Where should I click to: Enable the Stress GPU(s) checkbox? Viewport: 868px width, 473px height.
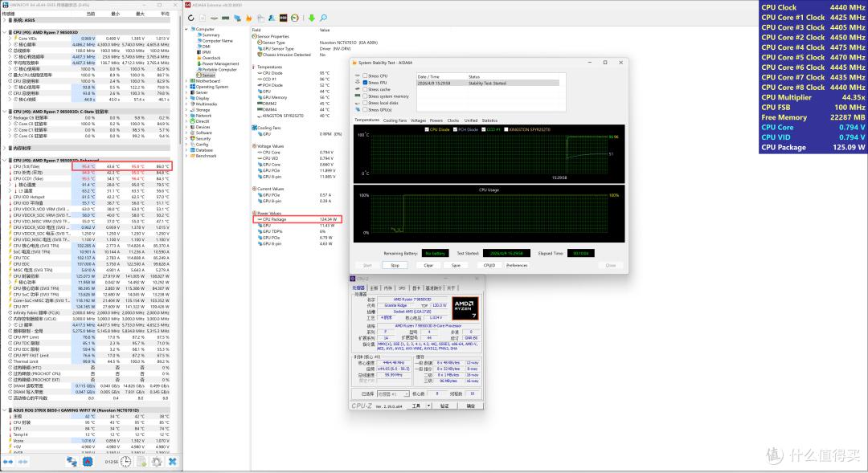(365, 109)
